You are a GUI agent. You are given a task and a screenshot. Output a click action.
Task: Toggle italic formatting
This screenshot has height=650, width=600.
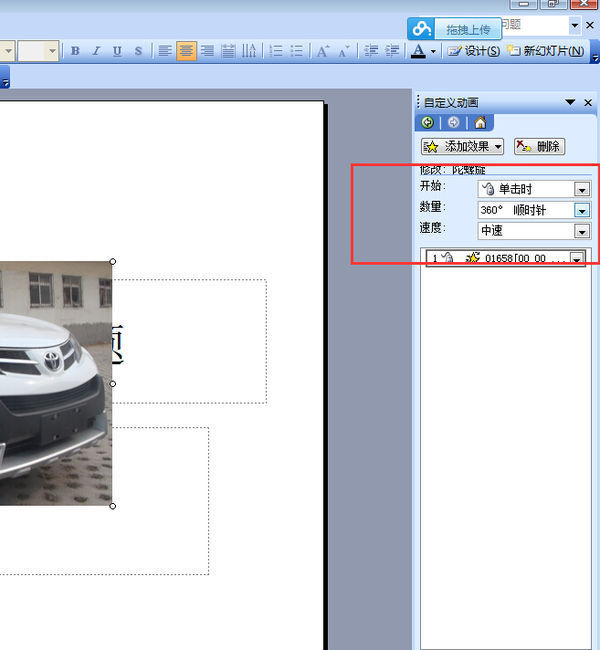(96, 51)
